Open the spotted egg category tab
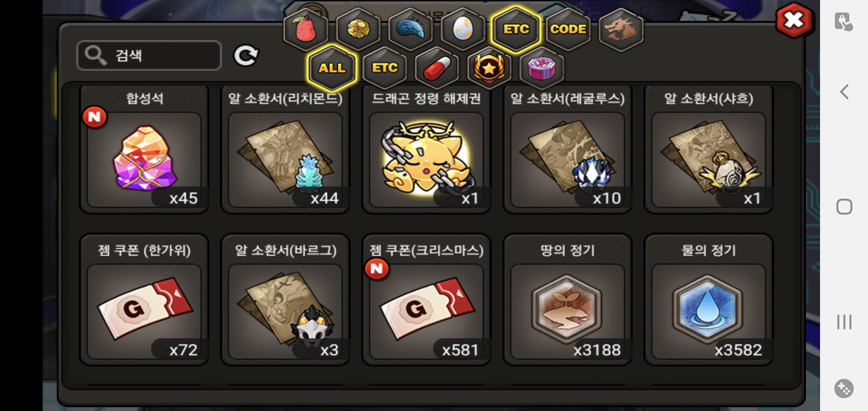 (463, 29)
